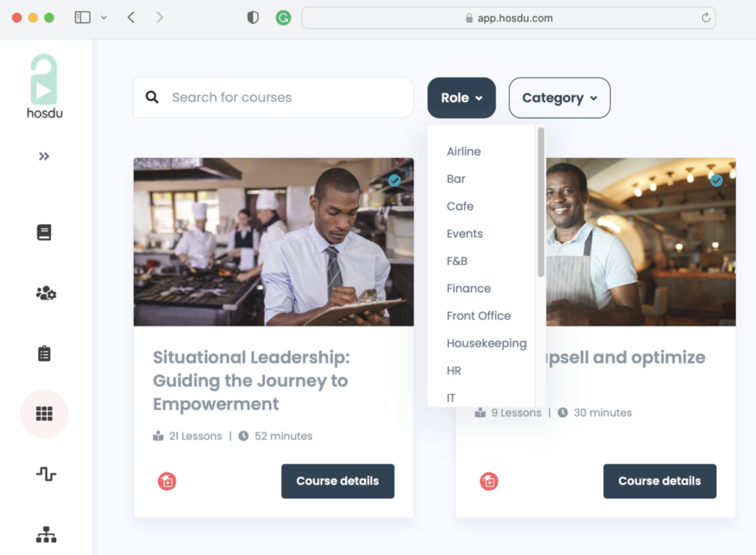Click the pulse activity sidebar icon
Image resolution: width=756 pixels, height=555 pixels.
tap(46, 474)
